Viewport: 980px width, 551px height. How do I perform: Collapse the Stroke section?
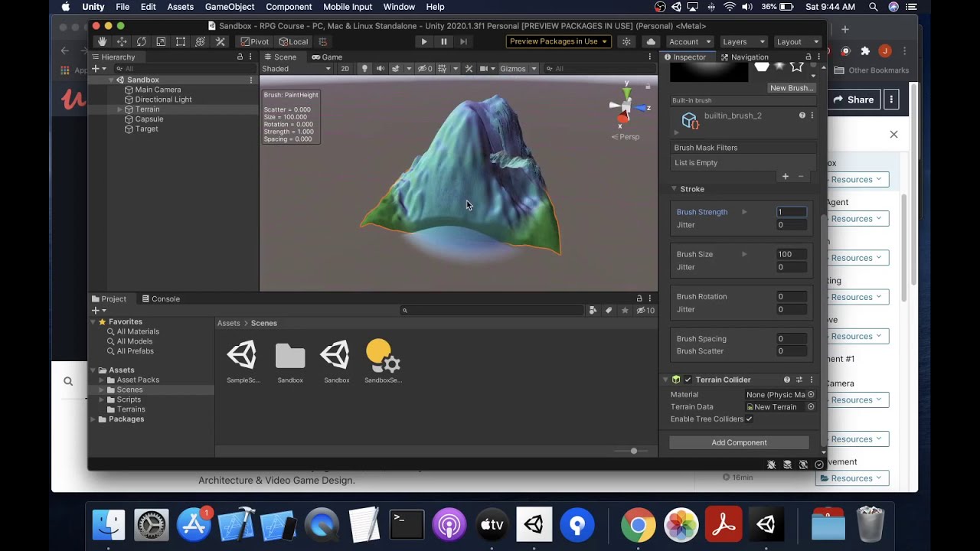[675, 189]
